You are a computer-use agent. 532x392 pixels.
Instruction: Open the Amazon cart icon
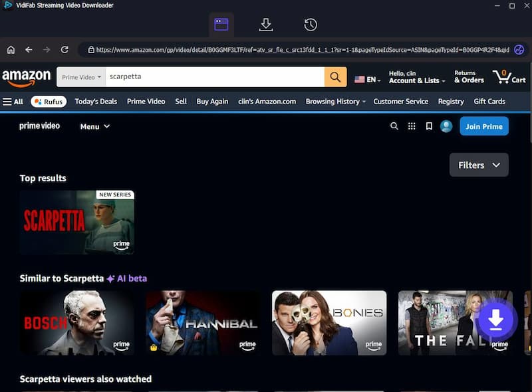coord(509,76)
